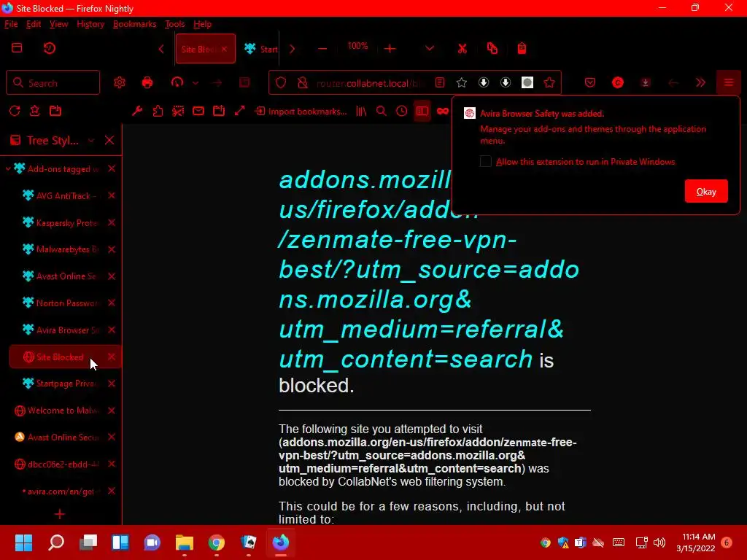Open the Edit menu
Image resolution: width=747 pixels, height=560 pixels.
point(34,24)
